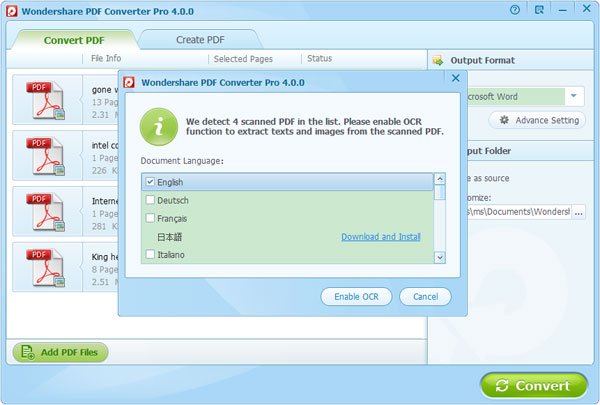Open Advance Setting

(537, 120)
